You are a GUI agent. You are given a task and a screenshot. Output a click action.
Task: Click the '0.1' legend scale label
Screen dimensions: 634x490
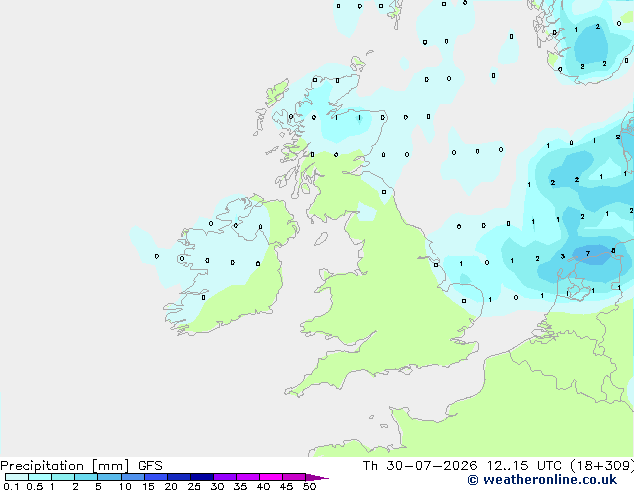click(11, 486)
